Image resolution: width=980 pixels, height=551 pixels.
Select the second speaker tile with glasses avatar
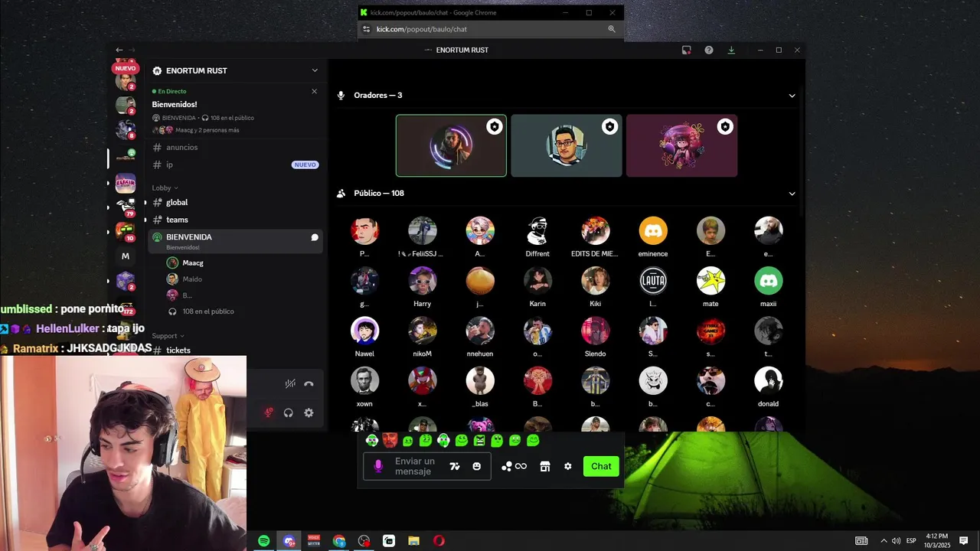pyautogui.click(x=567, y=145)
